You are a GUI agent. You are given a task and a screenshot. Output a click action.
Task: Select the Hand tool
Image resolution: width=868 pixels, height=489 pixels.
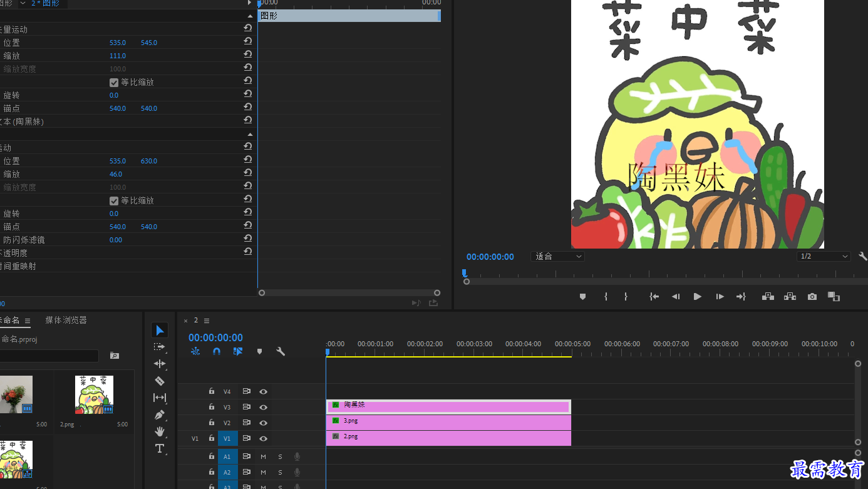[160, 431]
